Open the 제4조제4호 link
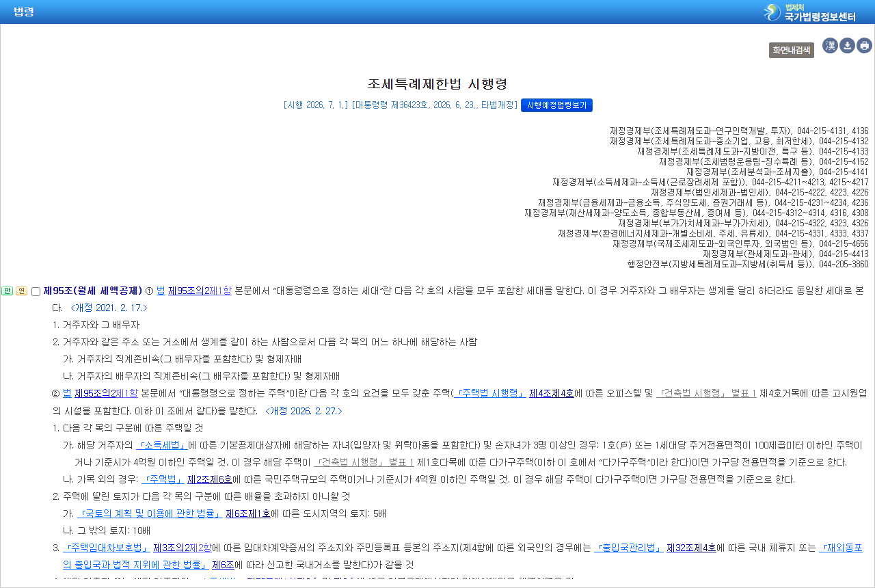 point(551,393)
